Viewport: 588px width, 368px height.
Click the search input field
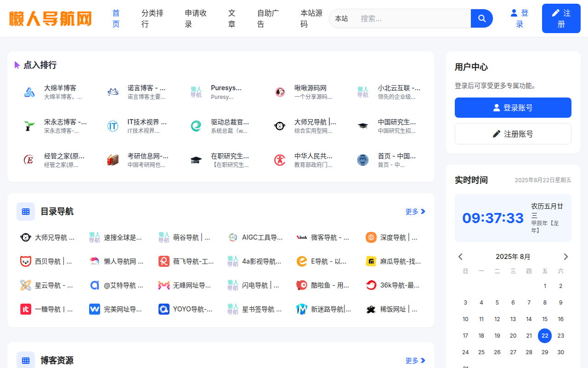[x=413, y=18]
